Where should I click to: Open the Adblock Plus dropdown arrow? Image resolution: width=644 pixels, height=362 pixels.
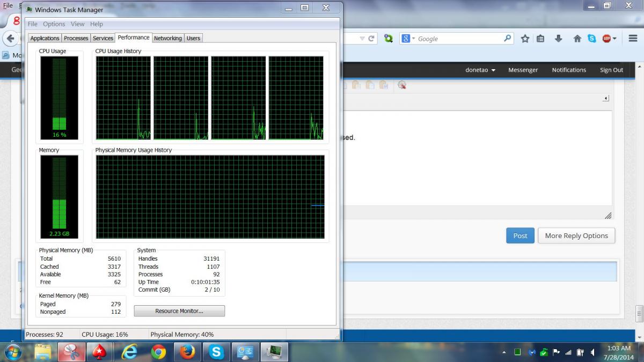tap(614, 39)
